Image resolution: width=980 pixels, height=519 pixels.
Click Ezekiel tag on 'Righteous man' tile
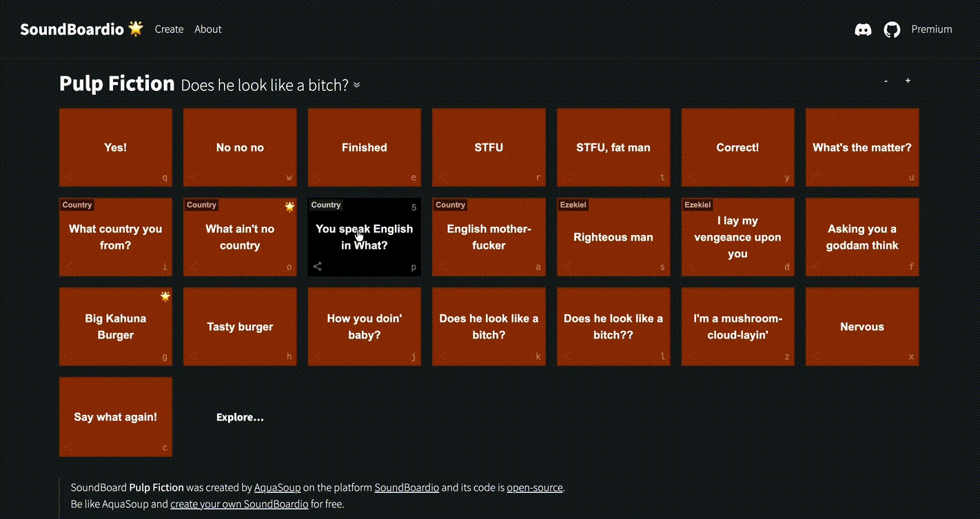573,205
